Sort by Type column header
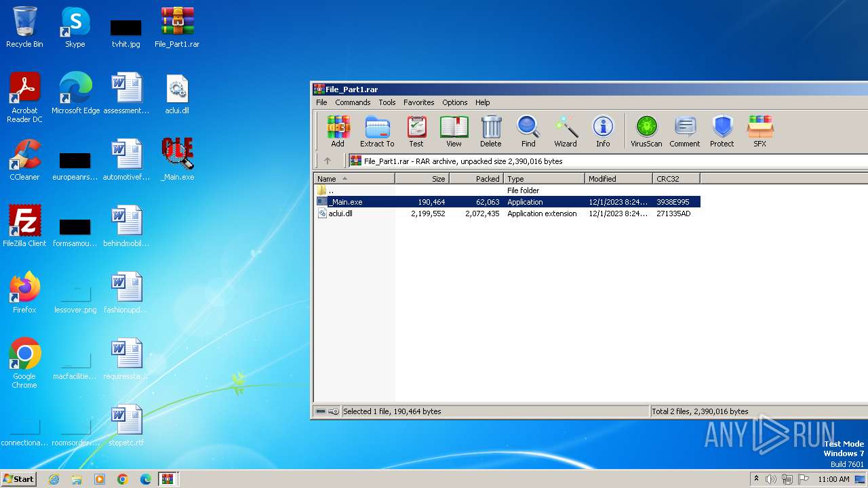The image size is (868, 488). coord(544,179)
